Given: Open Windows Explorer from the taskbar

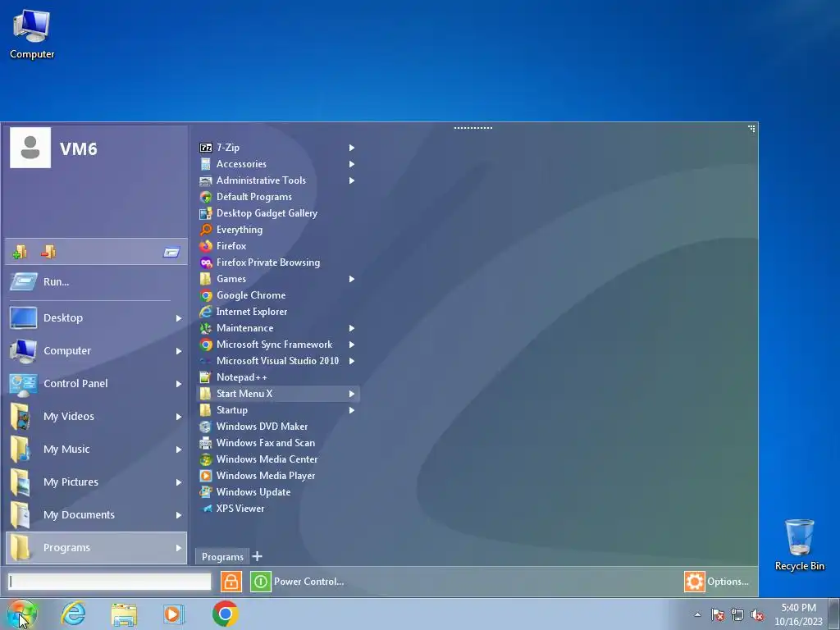Looking at the screenshot, I should click(x=124, y=614).
